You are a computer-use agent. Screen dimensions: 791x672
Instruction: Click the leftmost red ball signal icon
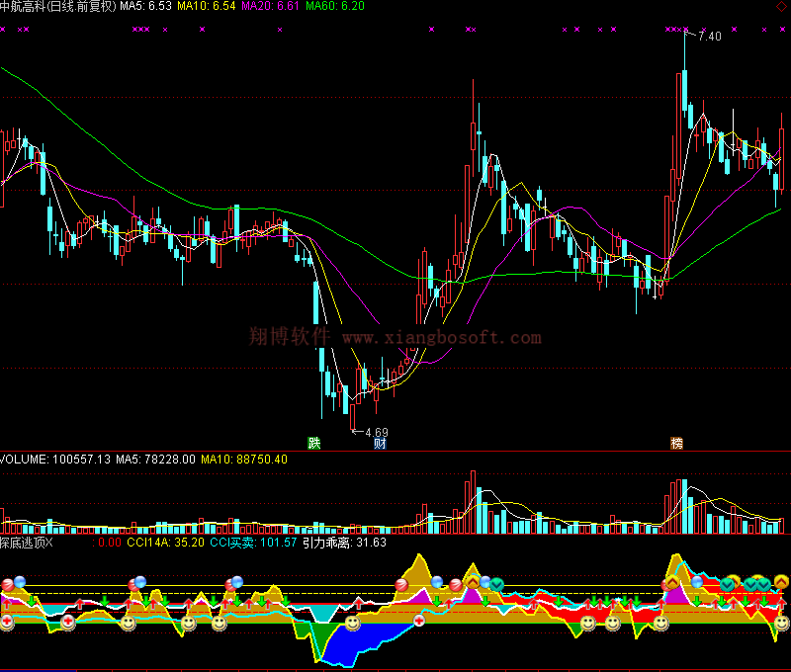click(x=8, y=585)
